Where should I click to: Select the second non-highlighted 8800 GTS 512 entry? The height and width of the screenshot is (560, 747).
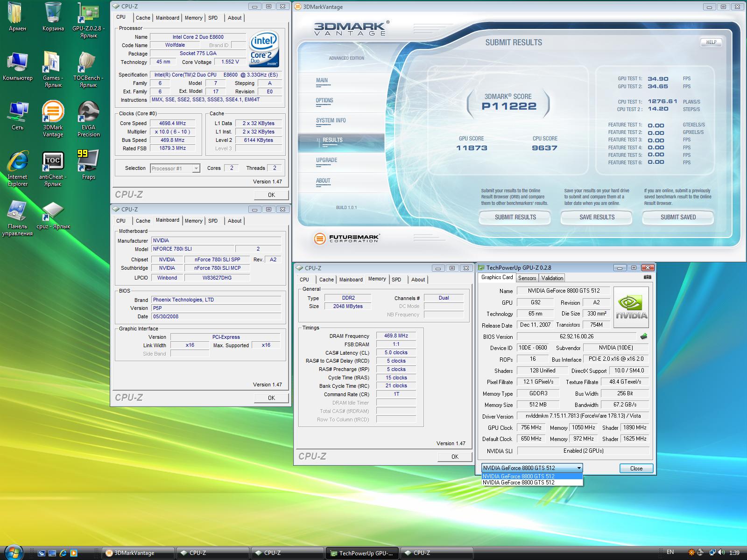532,483
